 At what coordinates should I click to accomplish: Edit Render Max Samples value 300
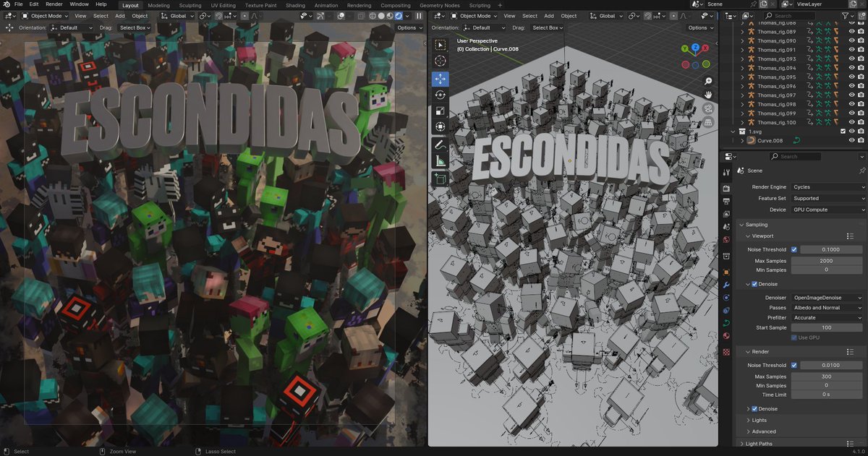pos(826,377)
